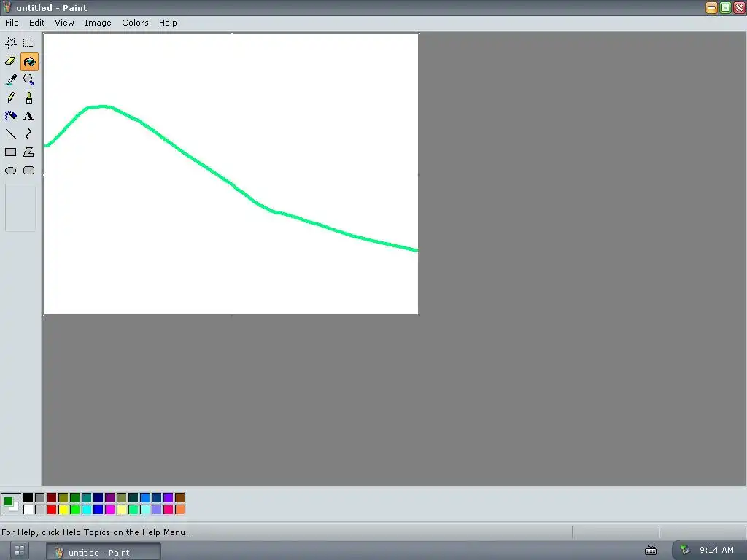The width and height of the screenshot is (747, 560).
Task: Click the keyboard icon in system tray
Action: pyautogui.click(x=651, y=551)
